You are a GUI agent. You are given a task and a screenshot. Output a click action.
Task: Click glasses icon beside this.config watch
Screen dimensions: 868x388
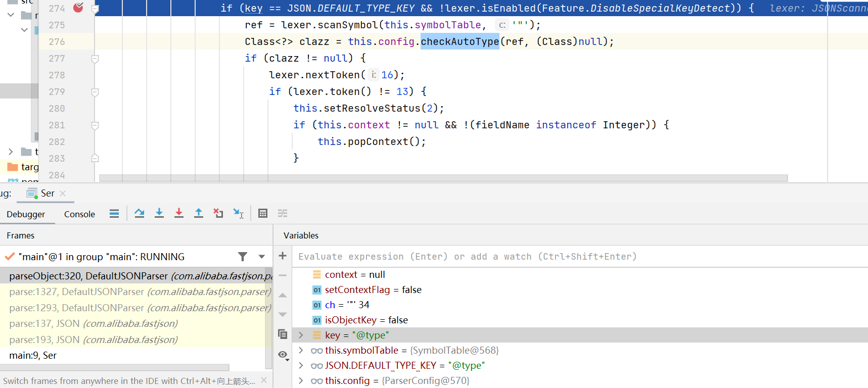point(317,381)
